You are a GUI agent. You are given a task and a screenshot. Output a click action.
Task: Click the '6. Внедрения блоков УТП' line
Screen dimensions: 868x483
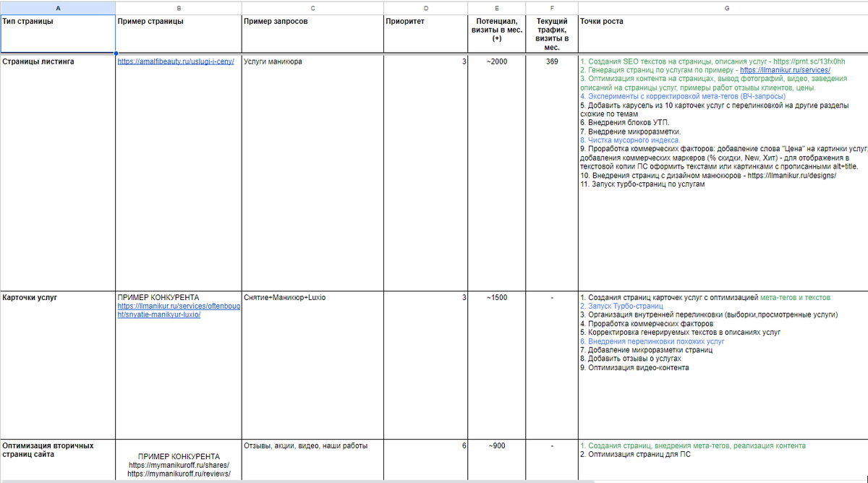coord(626,122)
